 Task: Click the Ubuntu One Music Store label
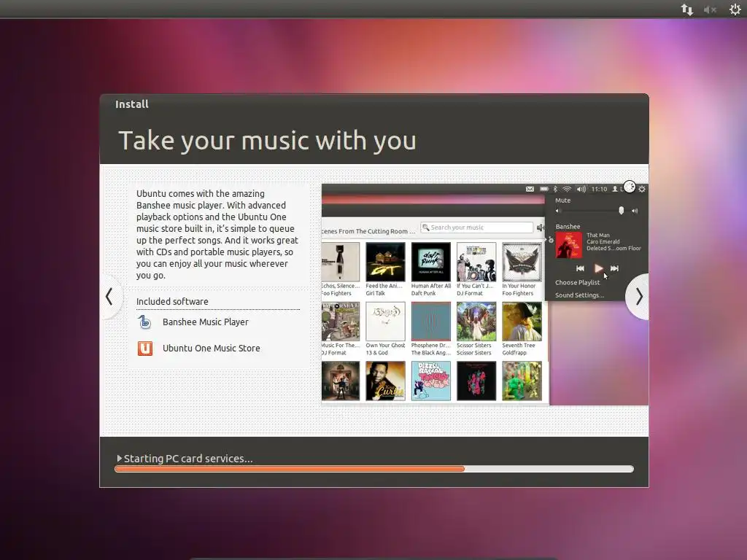pyautogui.click(x=211, y=349)
